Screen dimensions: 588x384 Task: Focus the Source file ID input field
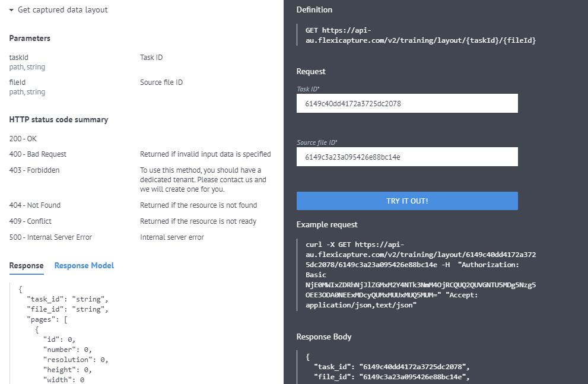407,157
